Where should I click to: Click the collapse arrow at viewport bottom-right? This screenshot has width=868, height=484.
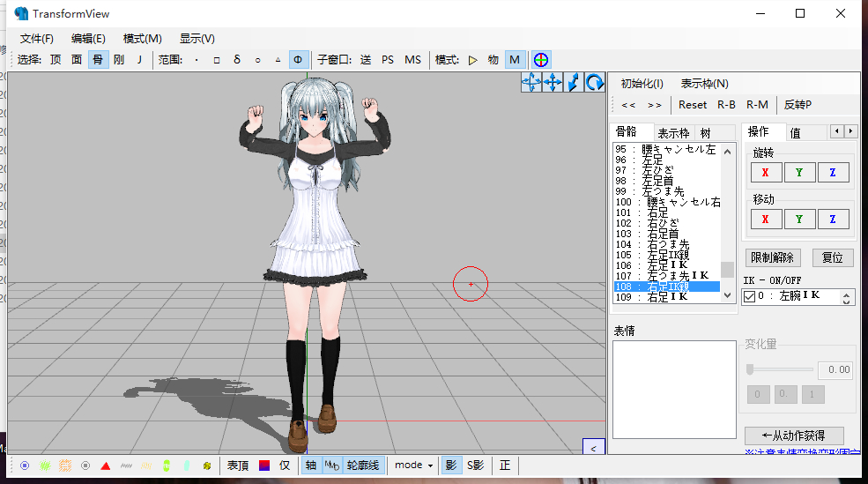pos(593,449)
